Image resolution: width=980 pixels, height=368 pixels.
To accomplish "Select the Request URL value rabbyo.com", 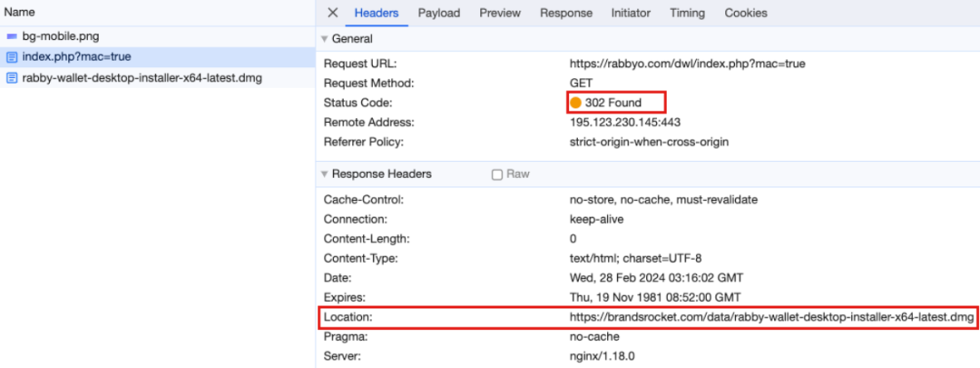I will (x=687, y=64).
